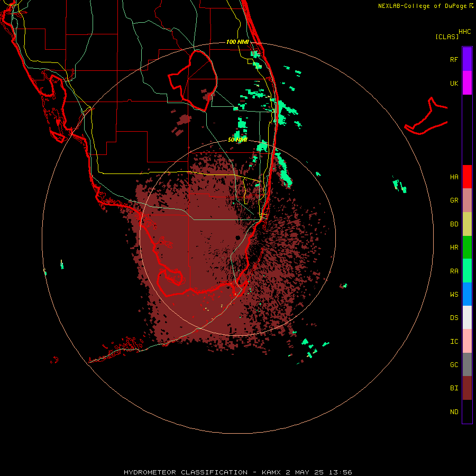Click the GR legend label
The height and width of the screenshot is (476, 476).
coord(454,200)
